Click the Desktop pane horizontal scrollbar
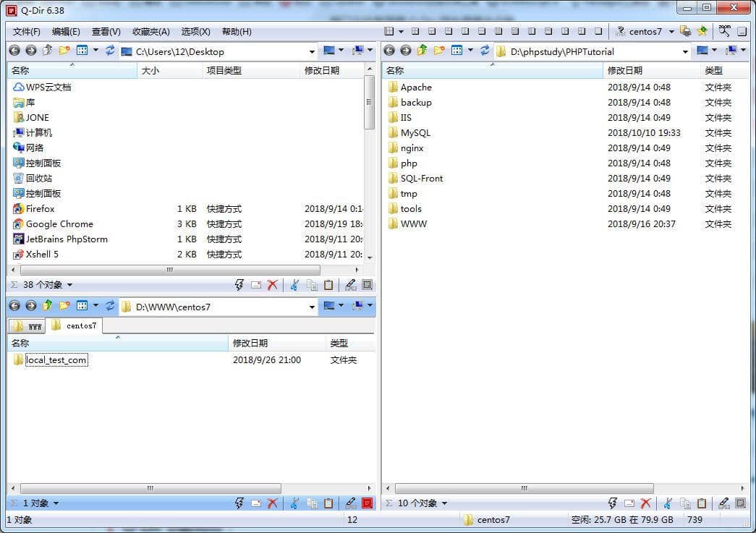The width and height of the screenshot is (756, 533). 170,270
